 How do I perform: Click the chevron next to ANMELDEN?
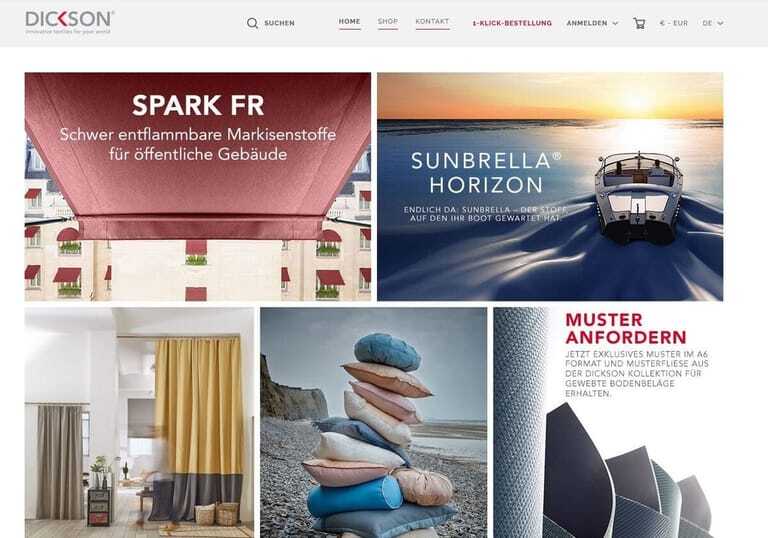(615, 23)
